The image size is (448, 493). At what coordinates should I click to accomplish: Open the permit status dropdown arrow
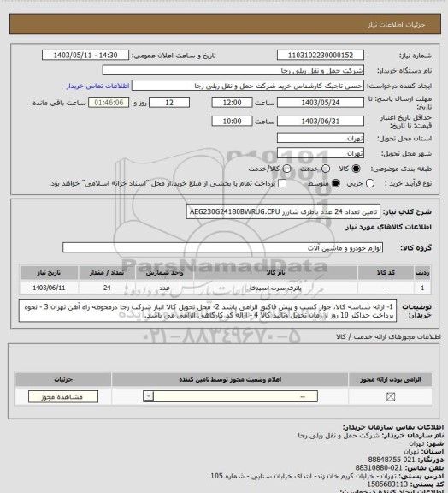(148, 396)
